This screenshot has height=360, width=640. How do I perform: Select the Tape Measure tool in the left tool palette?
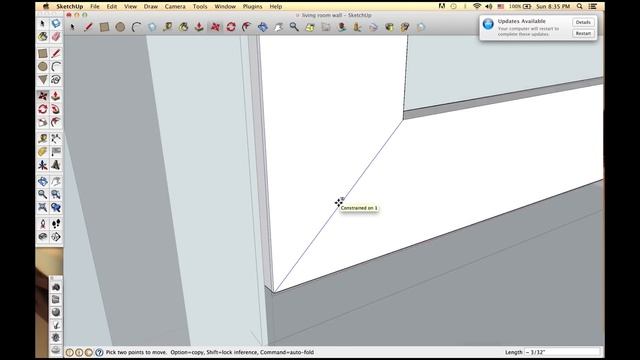[42, 139]
